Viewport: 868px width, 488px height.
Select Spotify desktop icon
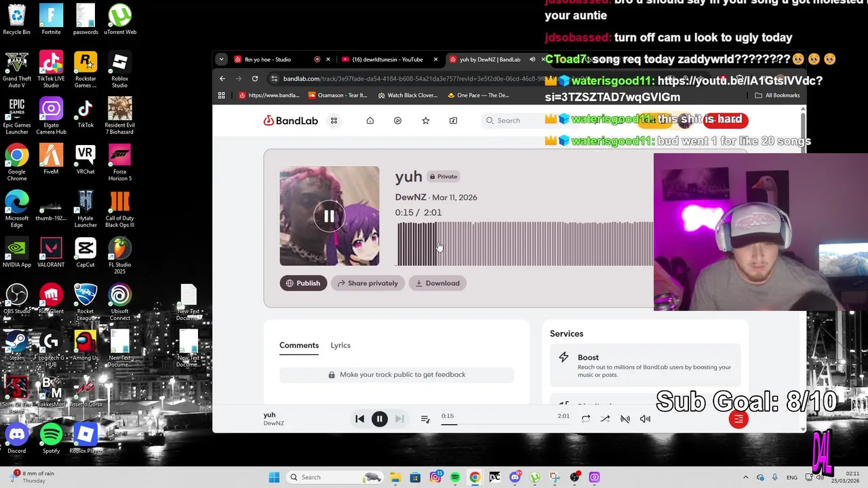point(51,439)
